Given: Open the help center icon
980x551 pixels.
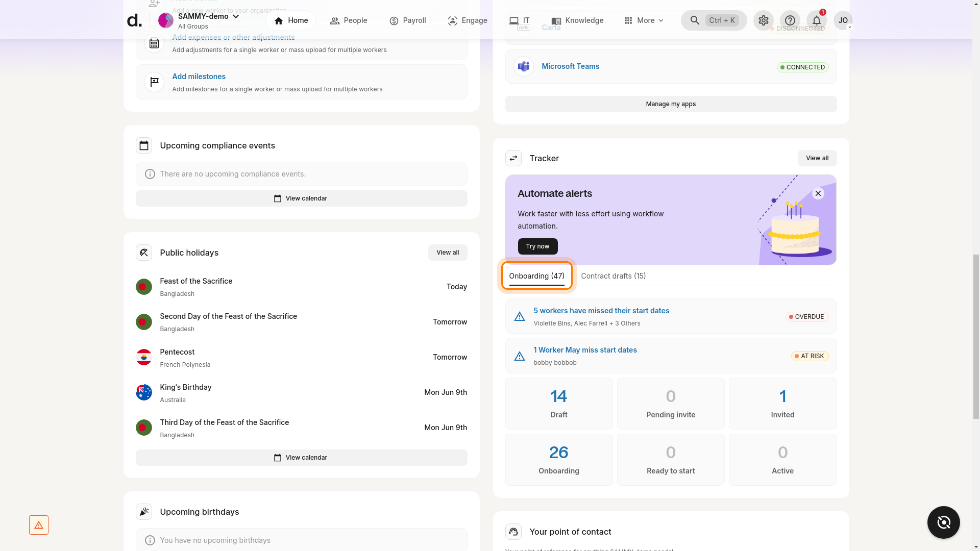Looking at the screenshot, I should pyautogui.click(x=790, y=20).
